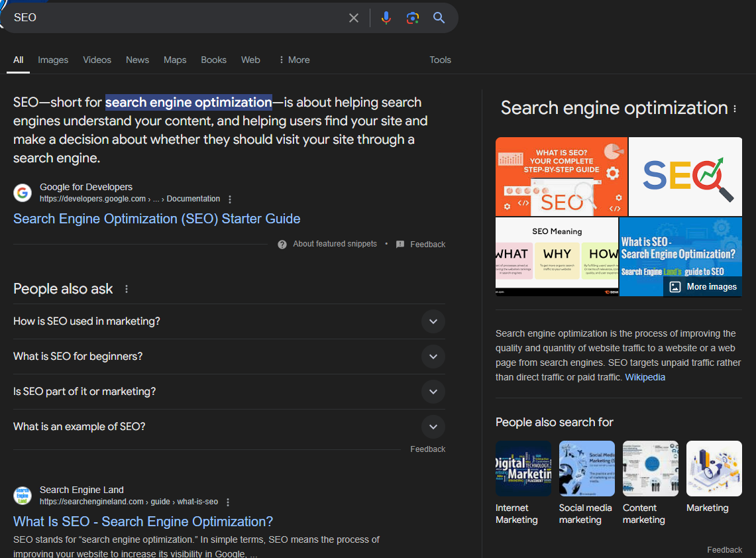Image resolution: width=756 pixels, height=558 pixels.
Task: Open options menu for Search Engine Land result
Action: (228, 502)
